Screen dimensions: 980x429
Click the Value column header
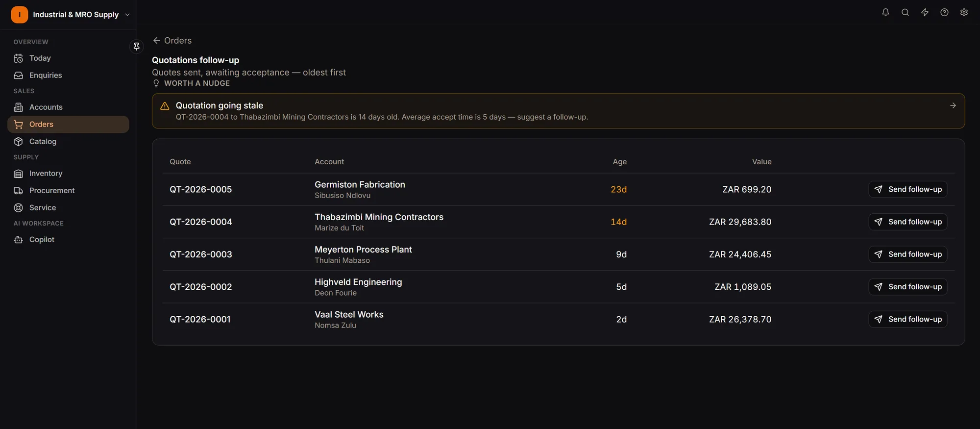point(761,162)
